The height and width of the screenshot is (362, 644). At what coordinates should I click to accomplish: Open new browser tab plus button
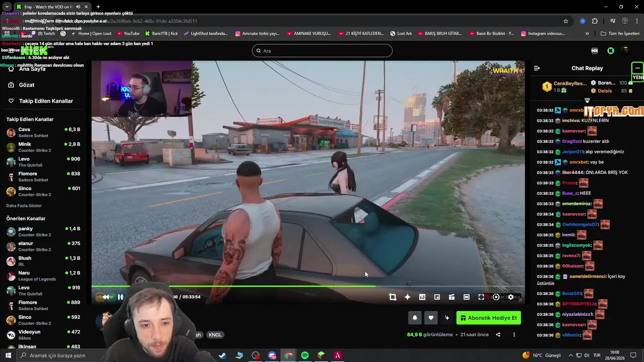98,7
